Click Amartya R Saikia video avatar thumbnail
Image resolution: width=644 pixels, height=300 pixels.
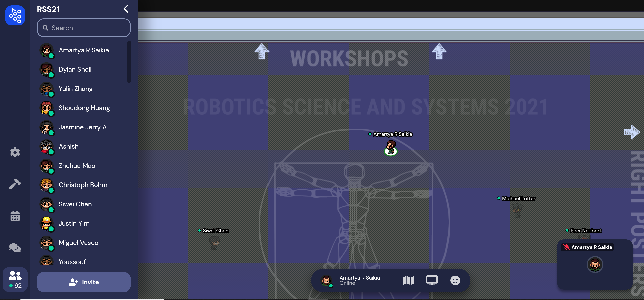click(x=595, y=265)
